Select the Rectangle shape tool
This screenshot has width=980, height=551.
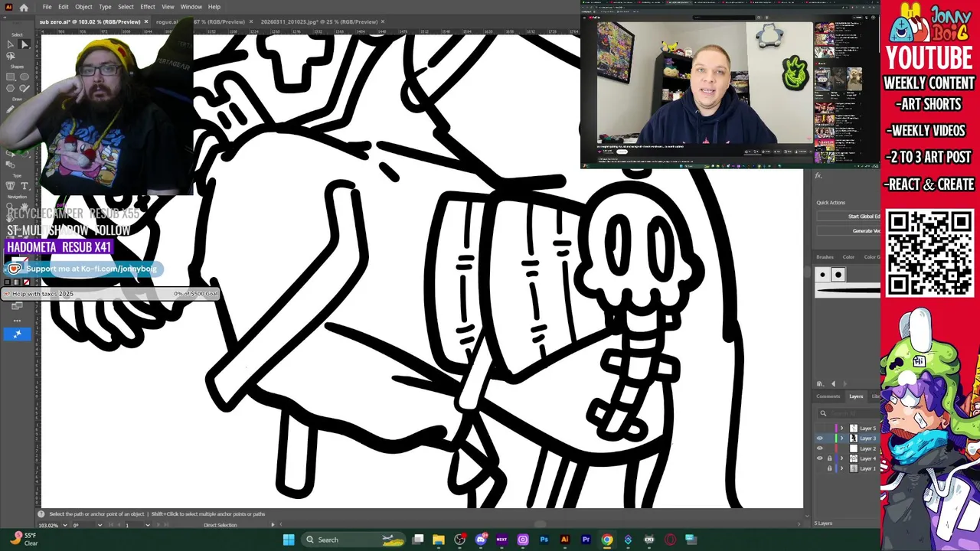(x=10, y=77)
